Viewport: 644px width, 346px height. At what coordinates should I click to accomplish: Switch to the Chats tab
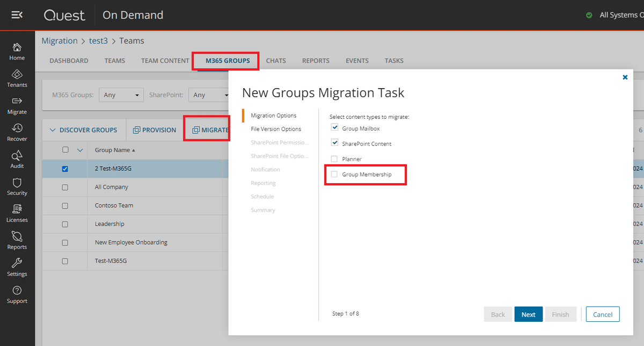point(276,61)
